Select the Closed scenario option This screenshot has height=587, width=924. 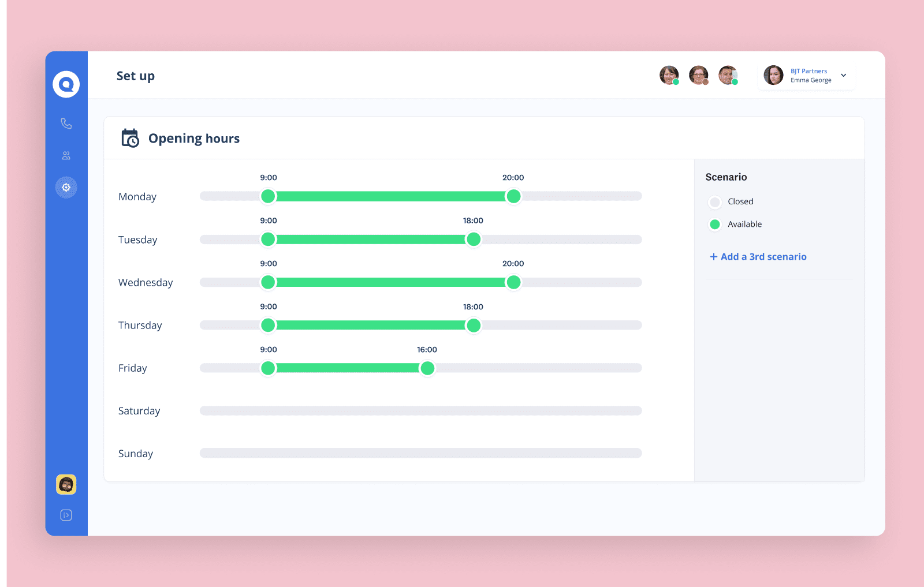tap(715, 201)
